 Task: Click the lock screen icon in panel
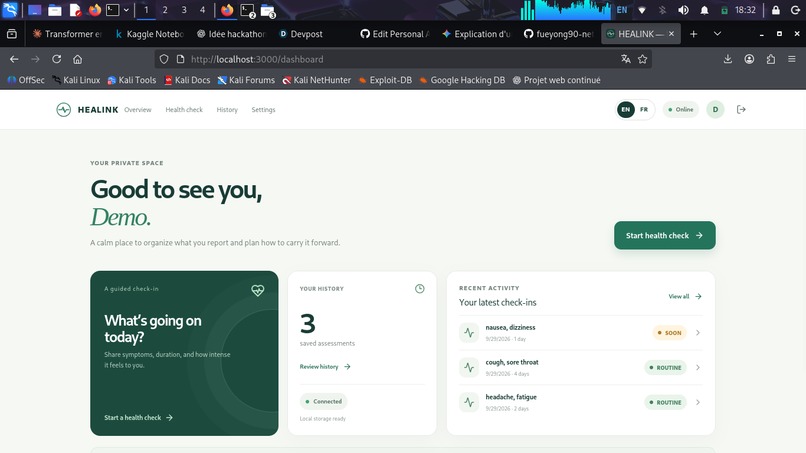(x=776, y=10)
